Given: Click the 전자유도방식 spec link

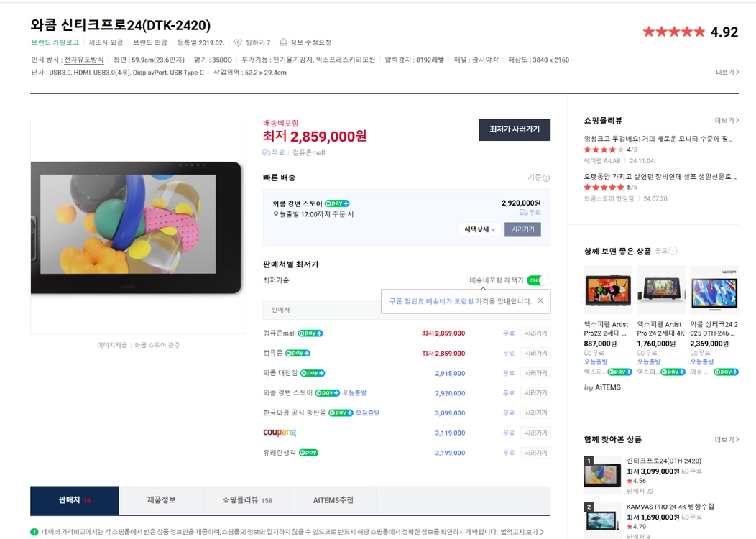Looking at the screenshot, I should pyautogui.click(x=84, y=60).
